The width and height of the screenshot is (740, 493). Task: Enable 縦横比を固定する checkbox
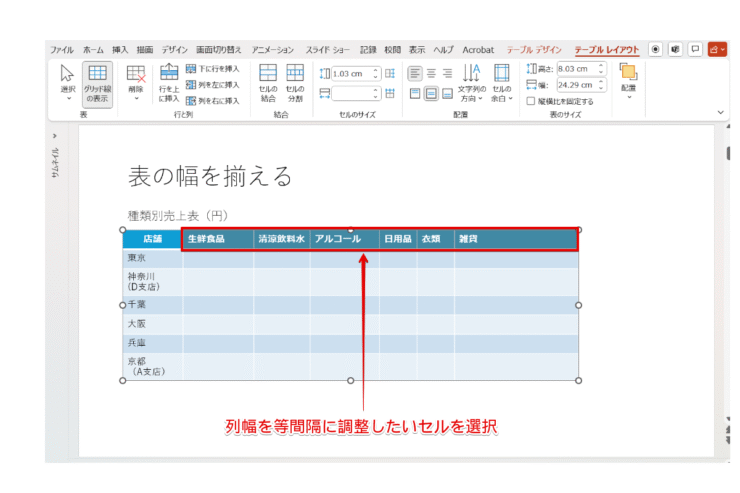tap(531, 101)
